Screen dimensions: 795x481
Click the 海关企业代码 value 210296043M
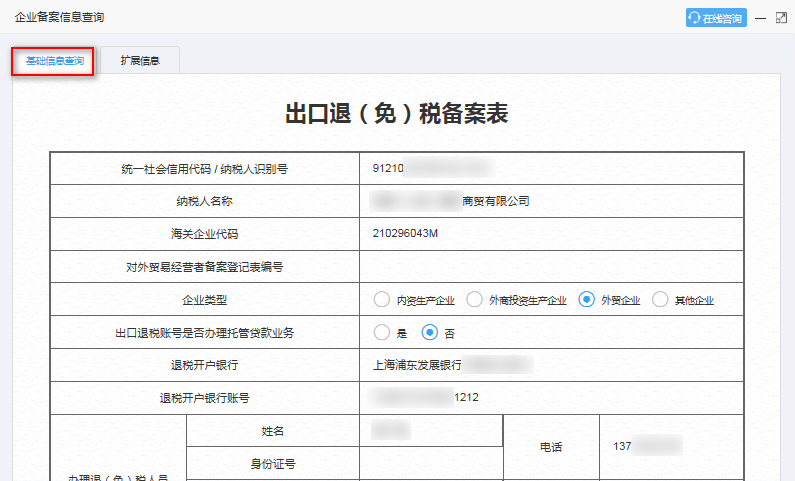405,234
